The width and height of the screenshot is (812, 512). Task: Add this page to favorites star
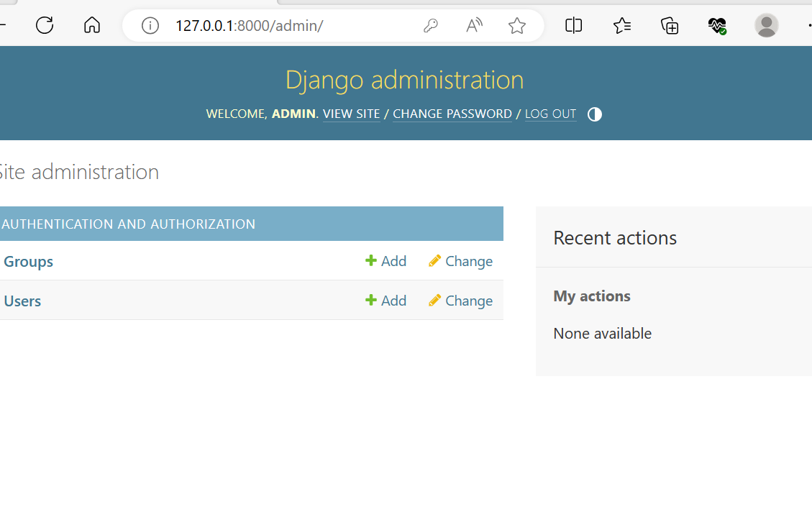pyautogui.click(x=516, y=26)
